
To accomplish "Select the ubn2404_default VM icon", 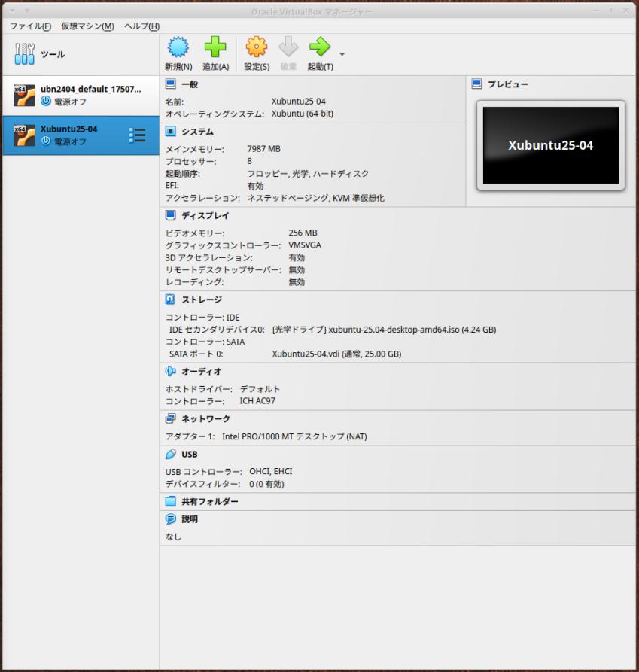I will 24,95.
